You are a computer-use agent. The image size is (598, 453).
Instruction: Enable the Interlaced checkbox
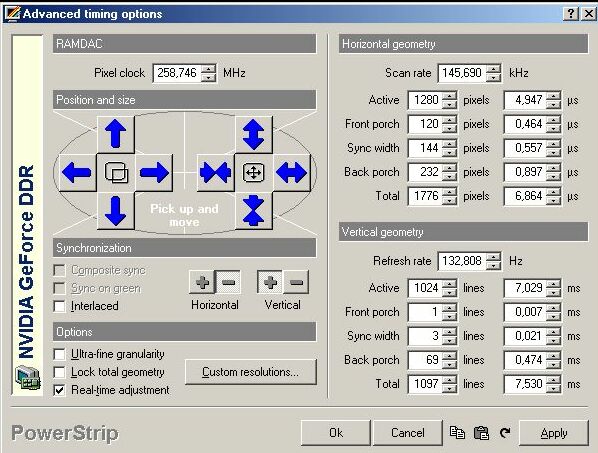[x=59, y=306]
